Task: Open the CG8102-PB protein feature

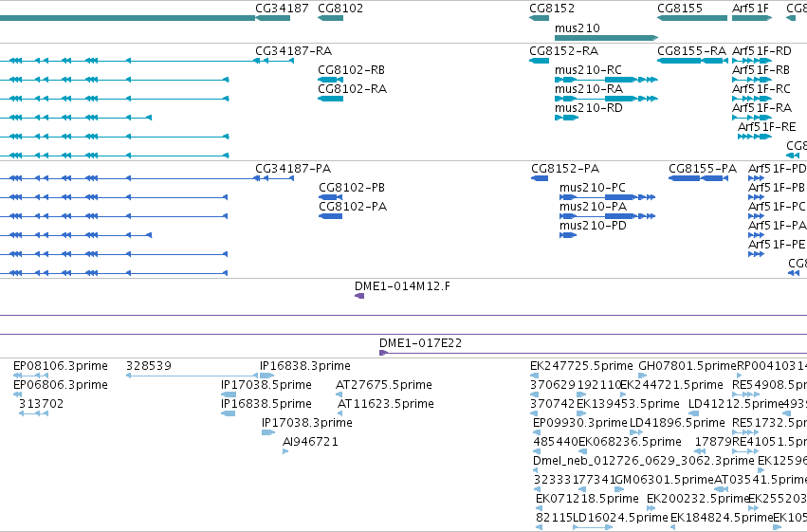Action: [330, 197]
